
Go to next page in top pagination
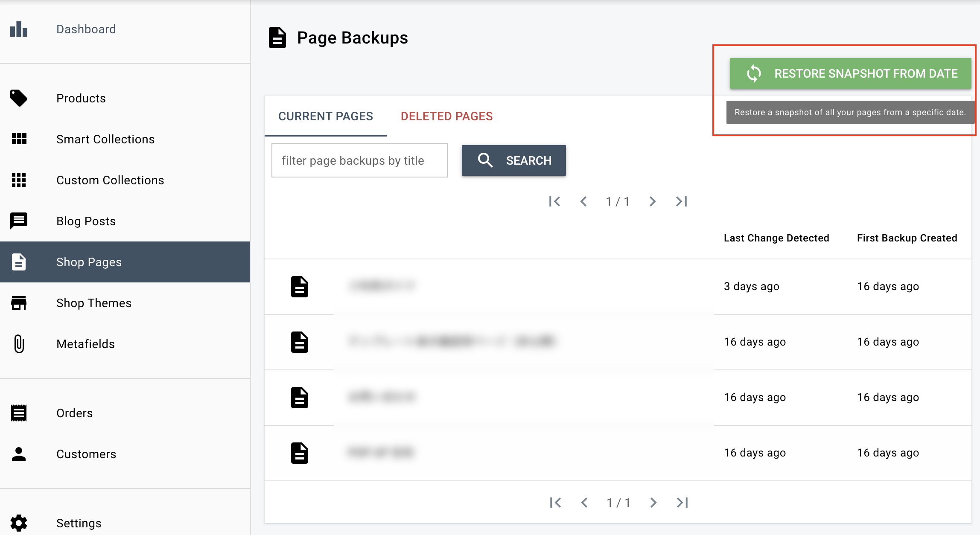click(653, 201)
